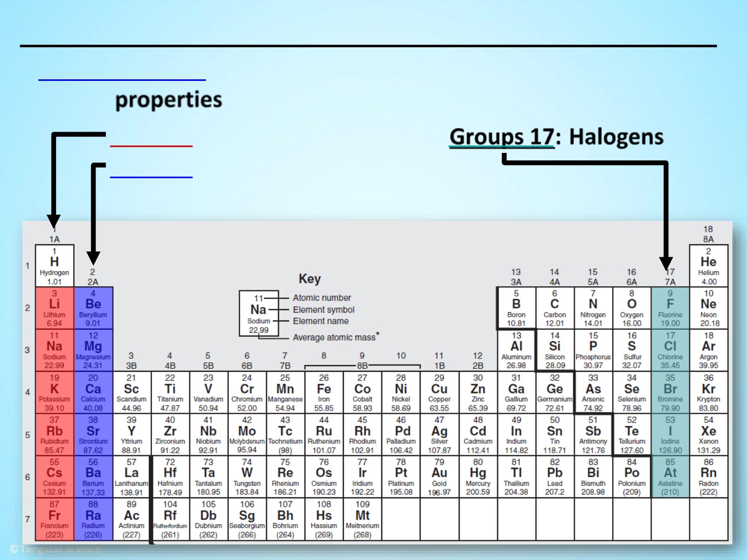Select the Germanium element cell
The image size is (747, 560).
[555, 393]
